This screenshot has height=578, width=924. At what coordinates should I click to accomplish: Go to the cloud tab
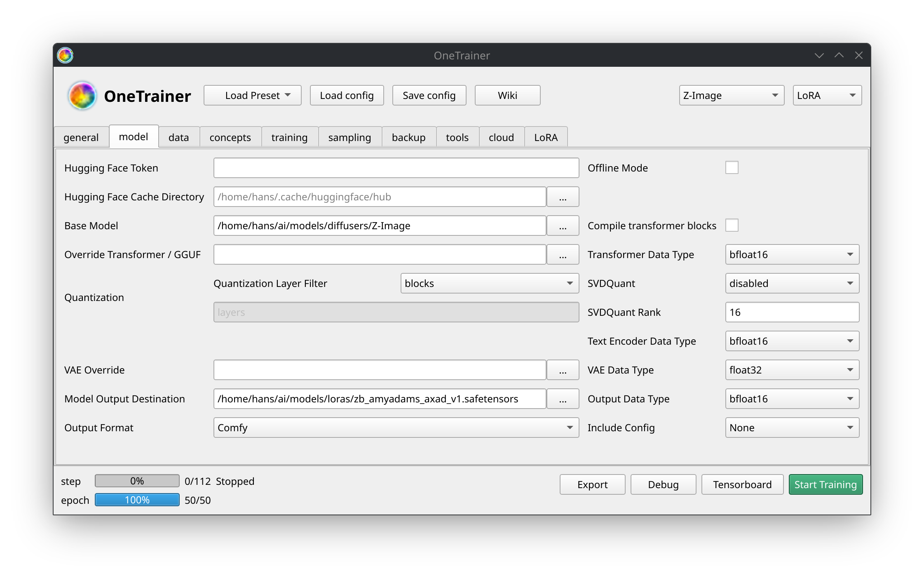click(x=502, y=137)
